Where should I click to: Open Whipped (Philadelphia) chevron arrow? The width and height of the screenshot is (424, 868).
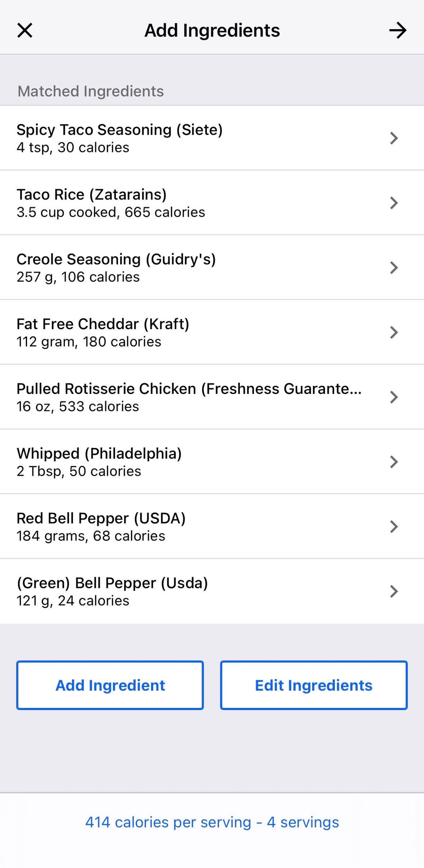coord(394,462)
